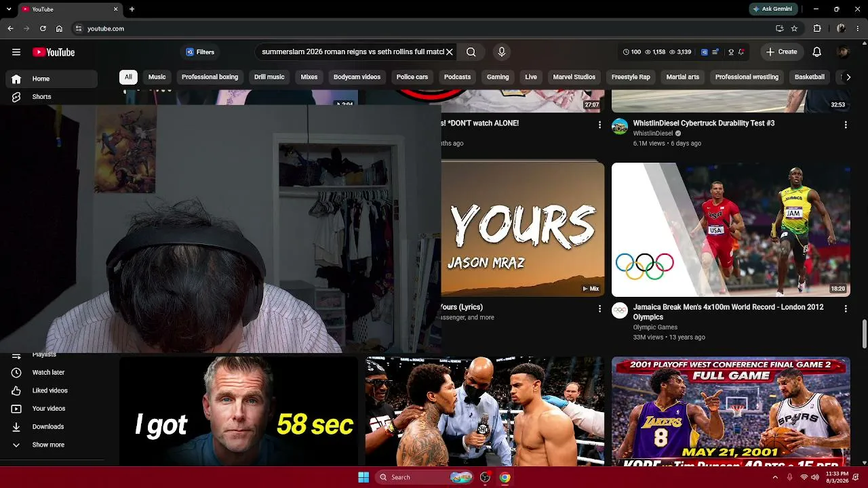Open the WhistlinDiesel channel avatar
This screenshot has height=488, width=868.
[620, 127]
